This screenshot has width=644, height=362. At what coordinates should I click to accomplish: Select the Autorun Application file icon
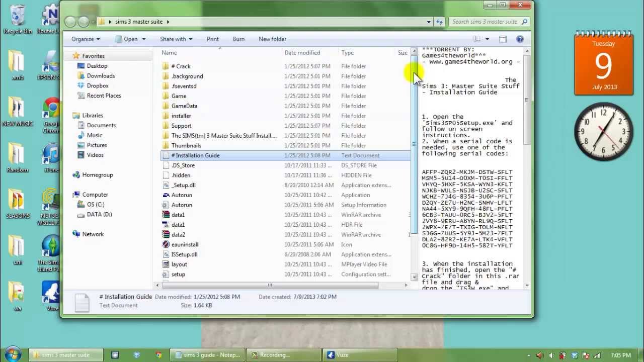[x=166, y=195]
